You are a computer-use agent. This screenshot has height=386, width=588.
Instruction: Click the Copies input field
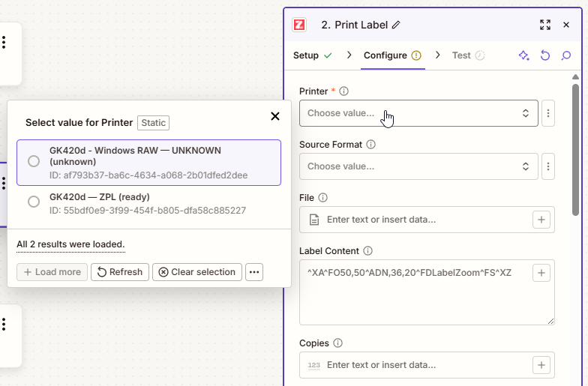(x=427, y=365)
